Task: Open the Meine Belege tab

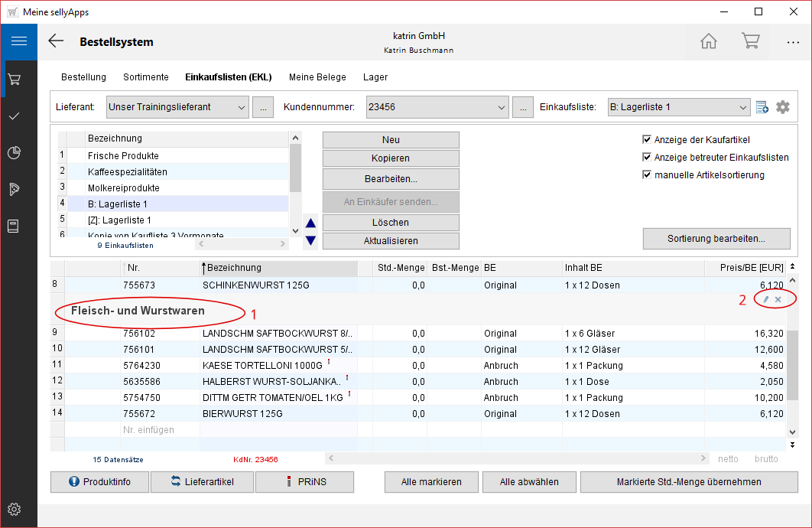Action: pyautogui.click(x=317, y=77)
